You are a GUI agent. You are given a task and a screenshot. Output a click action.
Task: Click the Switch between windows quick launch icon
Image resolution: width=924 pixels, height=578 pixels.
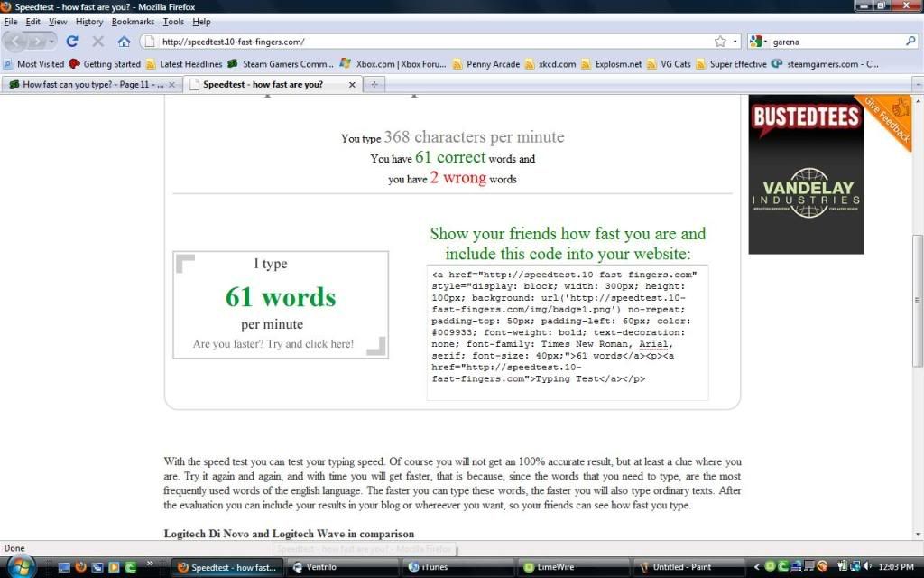97,567
